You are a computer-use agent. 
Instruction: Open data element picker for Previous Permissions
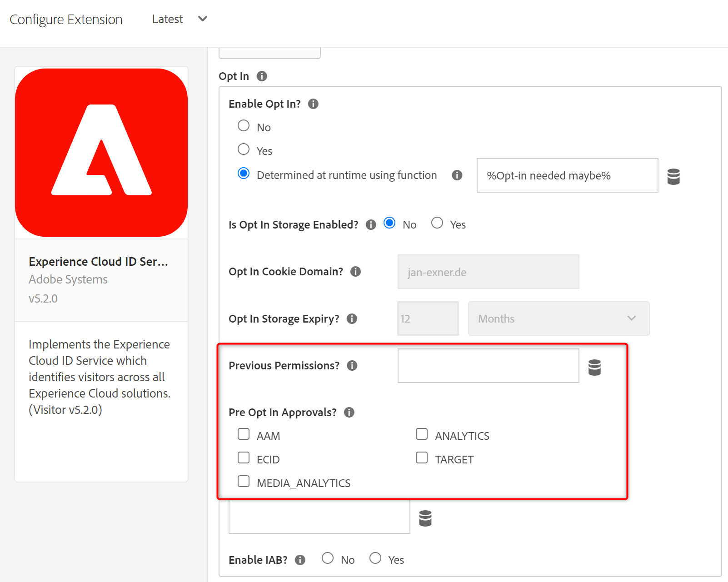594,367
